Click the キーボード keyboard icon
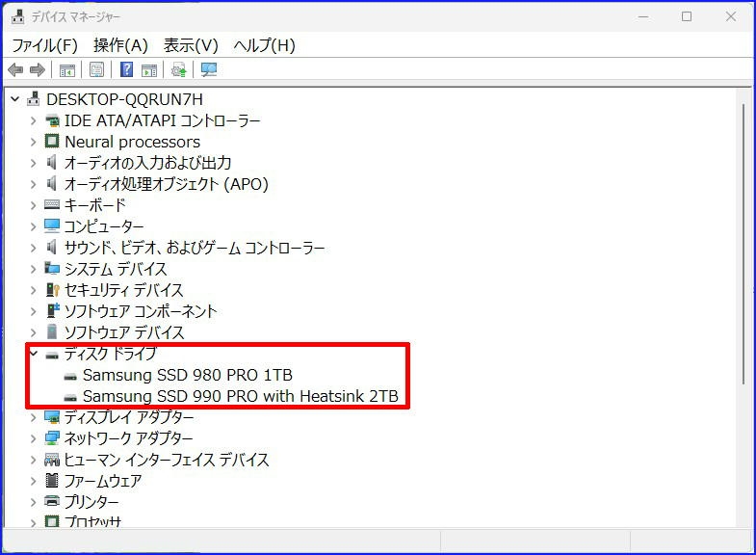This screenshot has width=756, height=555. click(x=52, y=204)
